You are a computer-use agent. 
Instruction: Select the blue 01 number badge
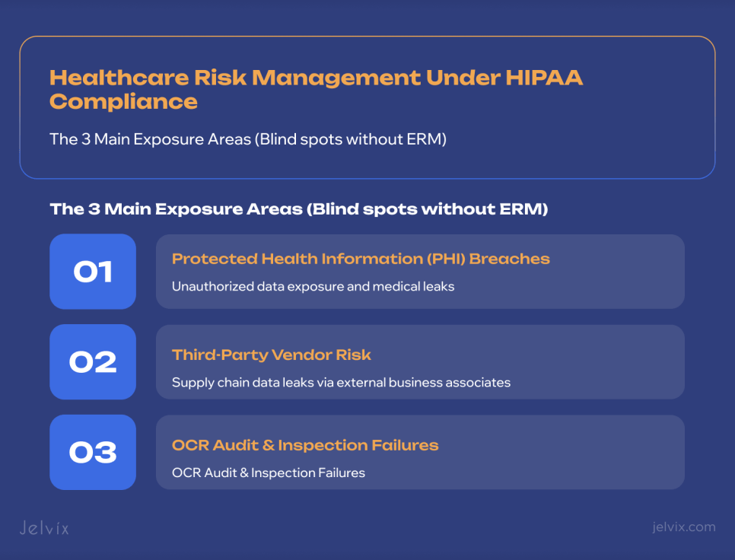pyautogui.click(x=93, y=272)
